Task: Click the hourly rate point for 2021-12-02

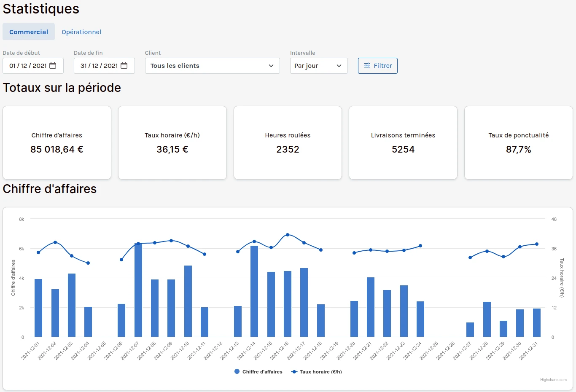Action: (55, 242)
